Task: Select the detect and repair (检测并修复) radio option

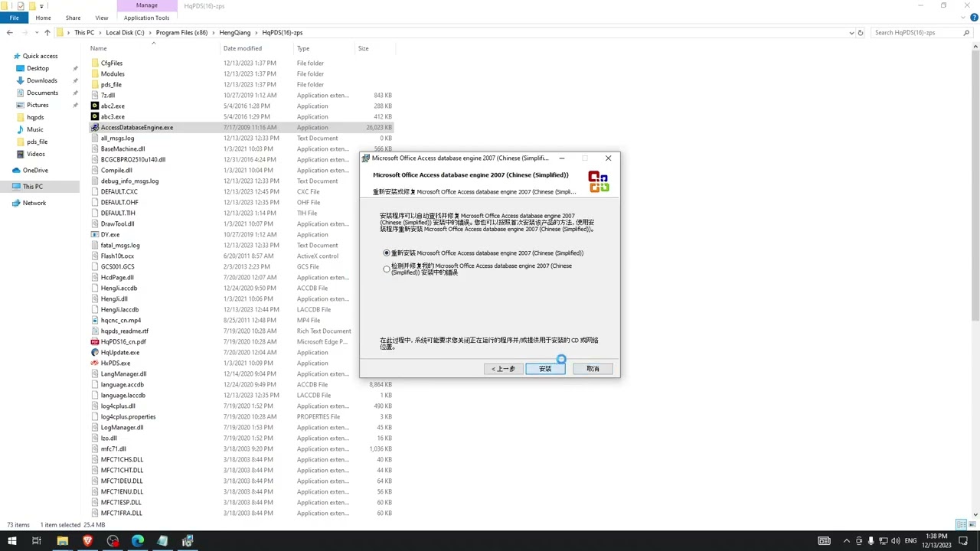Action: pyautogui.click(x=387, y=269)
